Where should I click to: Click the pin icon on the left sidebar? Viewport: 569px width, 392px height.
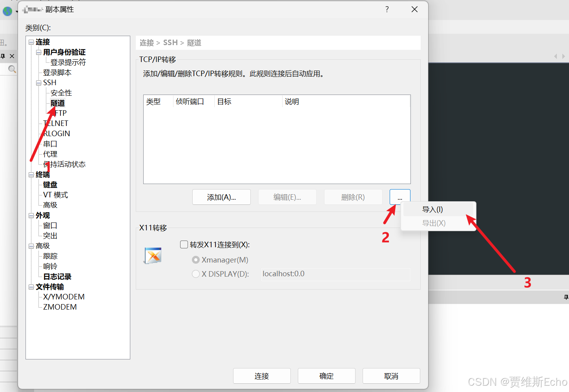3,56
